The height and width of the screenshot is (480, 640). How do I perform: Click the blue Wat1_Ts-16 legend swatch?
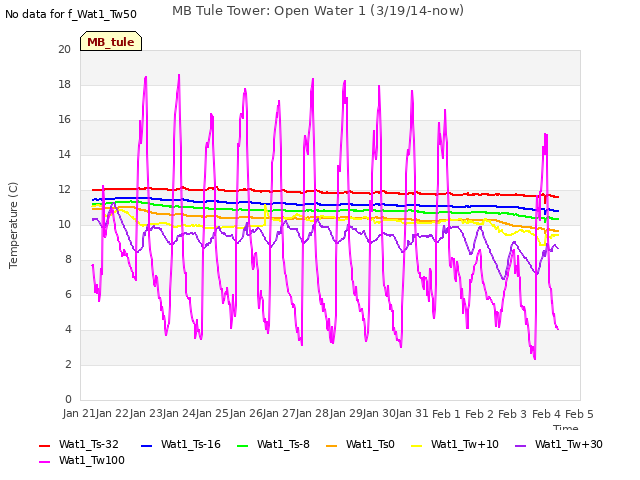click(147, 445)
